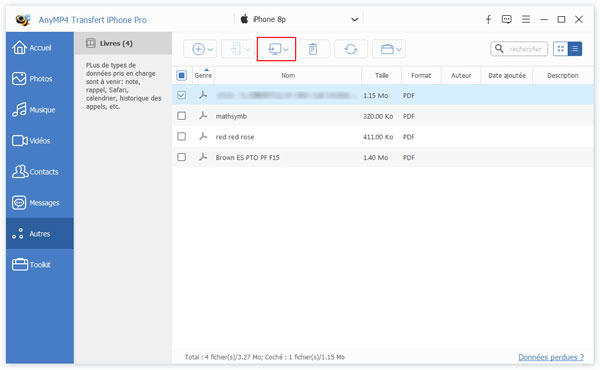Viewport: 600px width, 370px height.
Task: Select the mathsymb file name
Action: (231, 116)
